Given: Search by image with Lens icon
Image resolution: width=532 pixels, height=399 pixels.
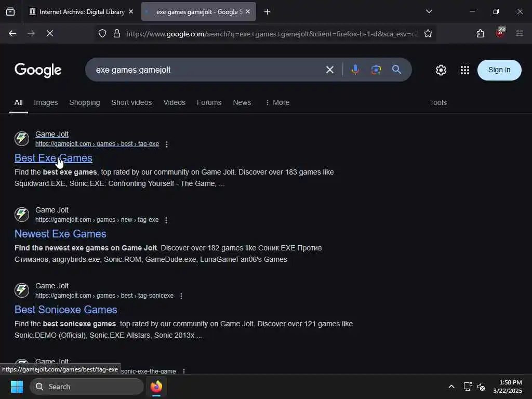Looking at the screenshot, I should click(376, 70).
